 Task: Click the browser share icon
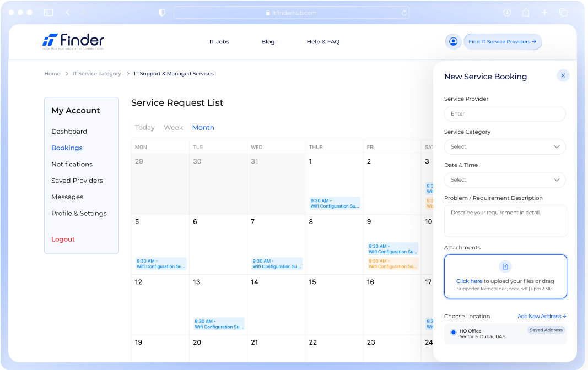point(526,12)
